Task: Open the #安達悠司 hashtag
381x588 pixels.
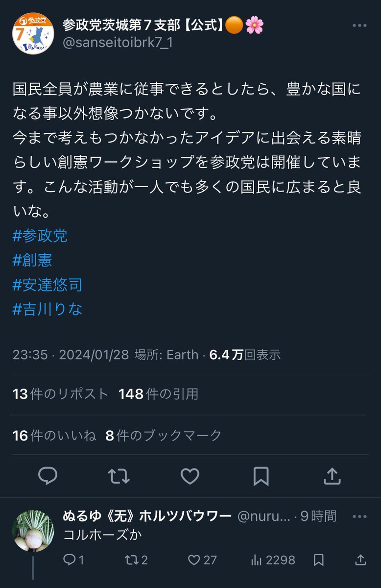Action: point(48,285)
